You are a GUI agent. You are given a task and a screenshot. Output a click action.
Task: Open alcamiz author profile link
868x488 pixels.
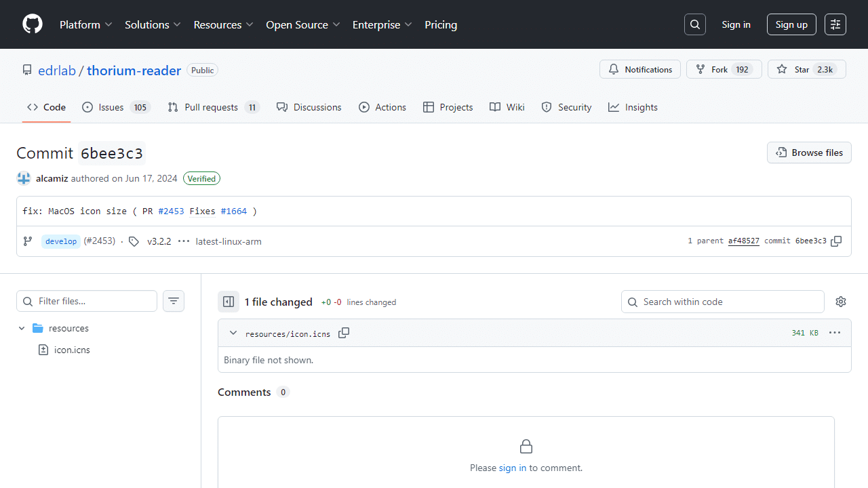point(52,178)
